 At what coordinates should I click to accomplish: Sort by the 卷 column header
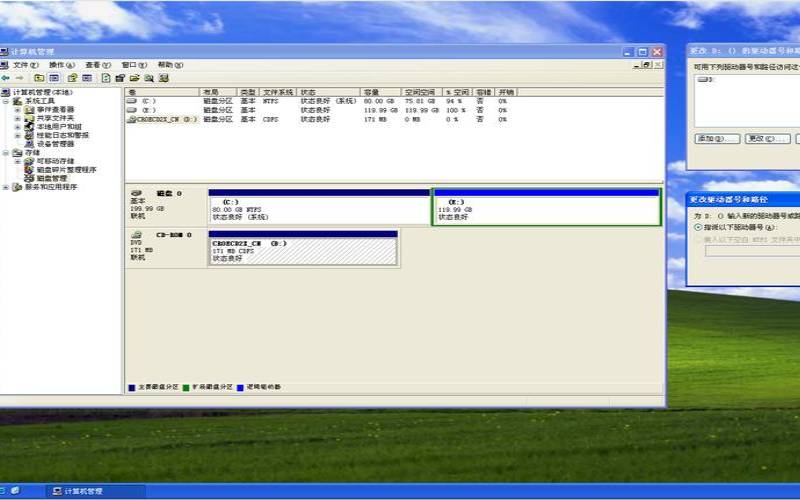162,92
